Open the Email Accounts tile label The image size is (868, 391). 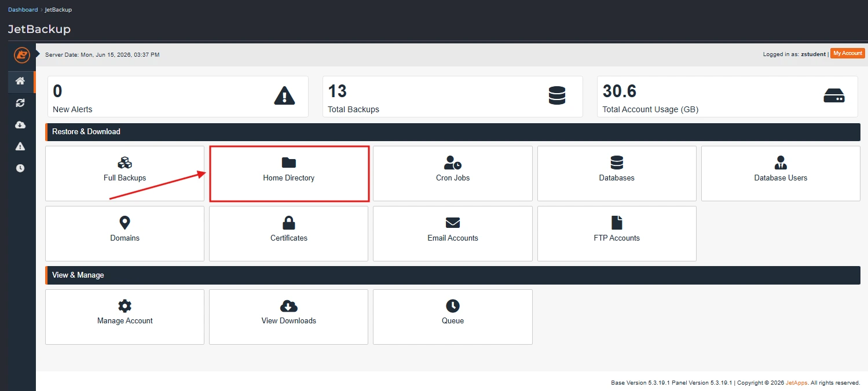[453, 238]
